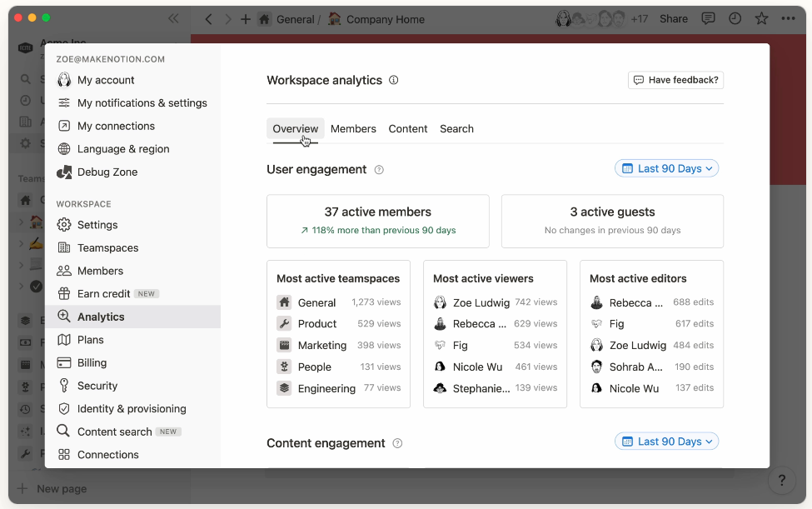Click Nicole Wu in most active viewers

pyautogui.click(x=495, y=367)
